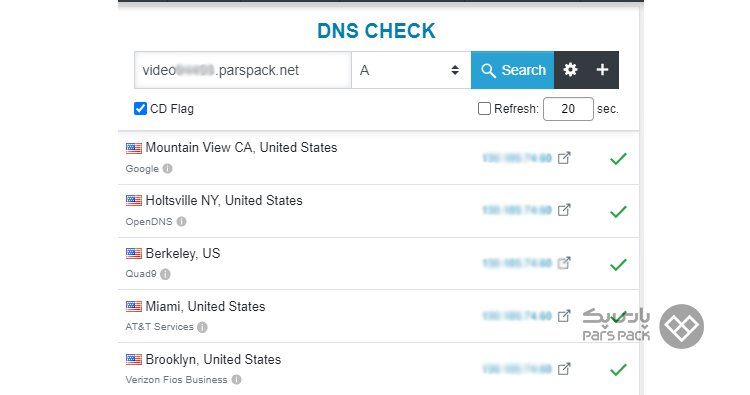This screenshot has height=395, width=750.
Task: Uncheck the CD Flag checkbox
Action: [x=140, y=109]
